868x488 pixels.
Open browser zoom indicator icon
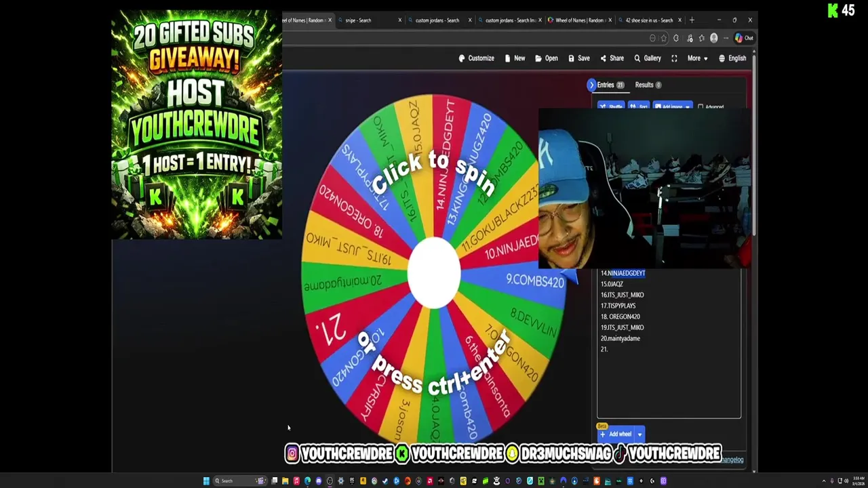coord(652,38)
